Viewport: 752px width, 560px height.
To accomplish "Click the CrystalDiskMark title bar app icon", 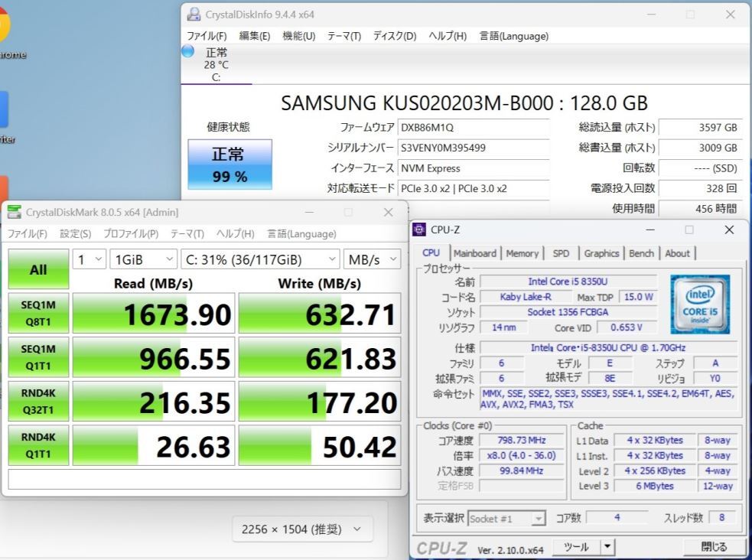I will point(15,212).
